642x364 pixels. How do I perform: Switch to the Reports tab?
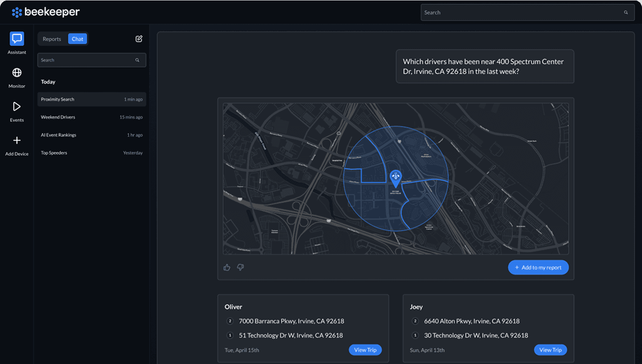pyautogui.click(x=52, y=39)
